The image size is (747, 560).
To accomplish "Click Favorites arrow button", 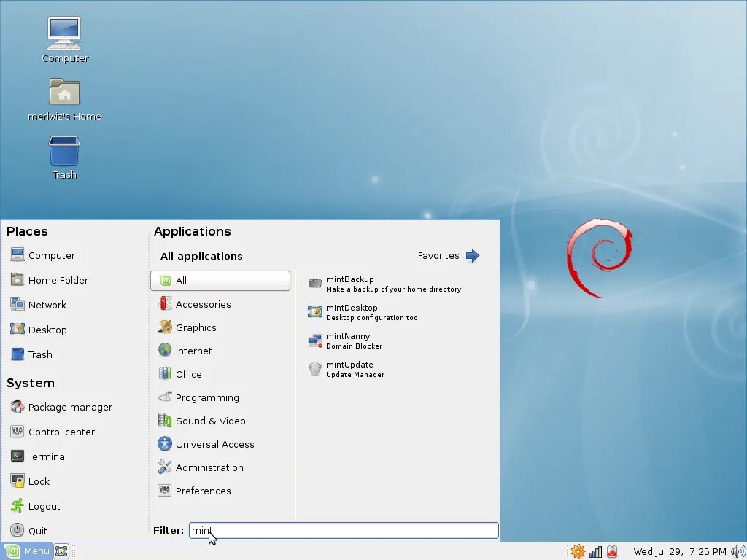I will (449, 256).
